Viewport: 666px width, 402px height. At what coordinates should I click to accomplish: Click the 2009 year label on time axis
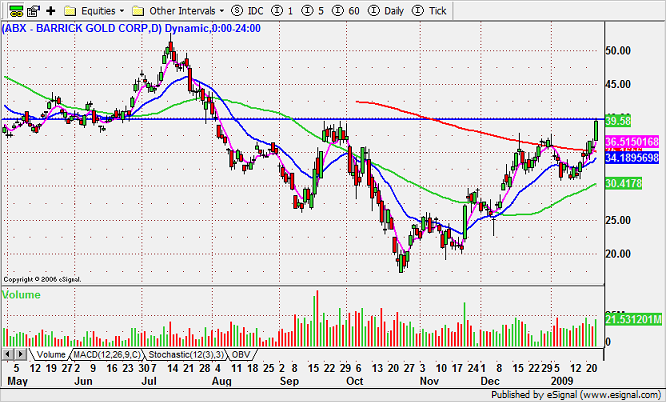point(562,381)
